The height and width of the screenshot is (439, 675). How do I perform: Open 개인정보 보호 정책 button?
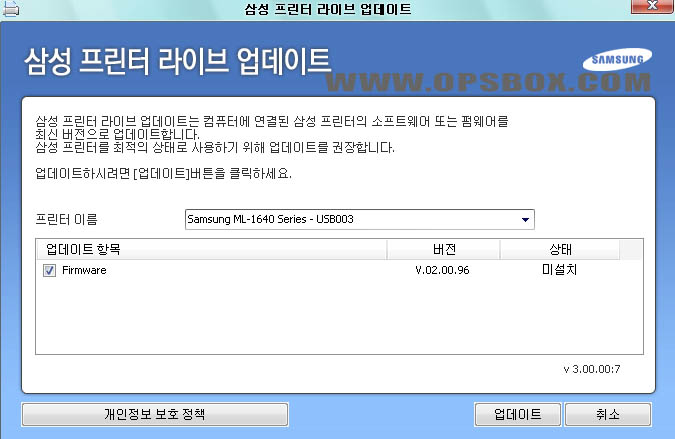pyautogui.click(x=155, y=414)
